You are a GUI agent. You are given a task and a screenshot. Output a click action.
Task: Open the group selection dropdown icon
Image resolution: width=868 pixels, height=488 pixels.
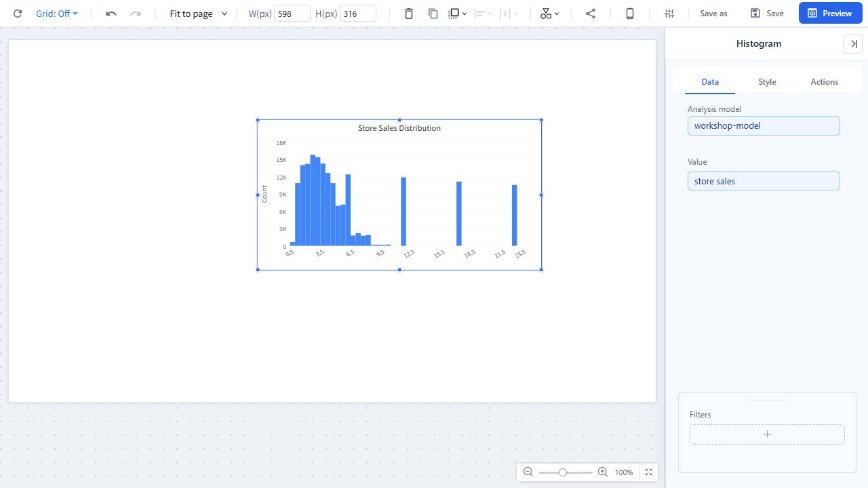(458, 14)
